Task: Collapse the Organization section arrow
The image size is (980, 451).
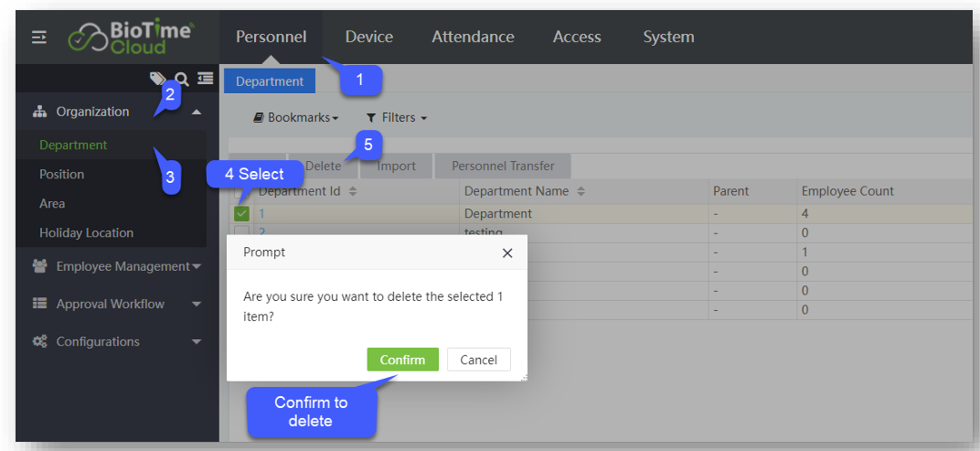Action: coord(197,112)
